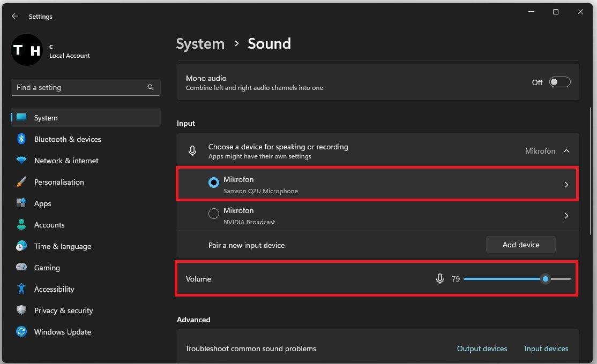
Task: Click the Accessibility person icon
Action: coord(21,289)
